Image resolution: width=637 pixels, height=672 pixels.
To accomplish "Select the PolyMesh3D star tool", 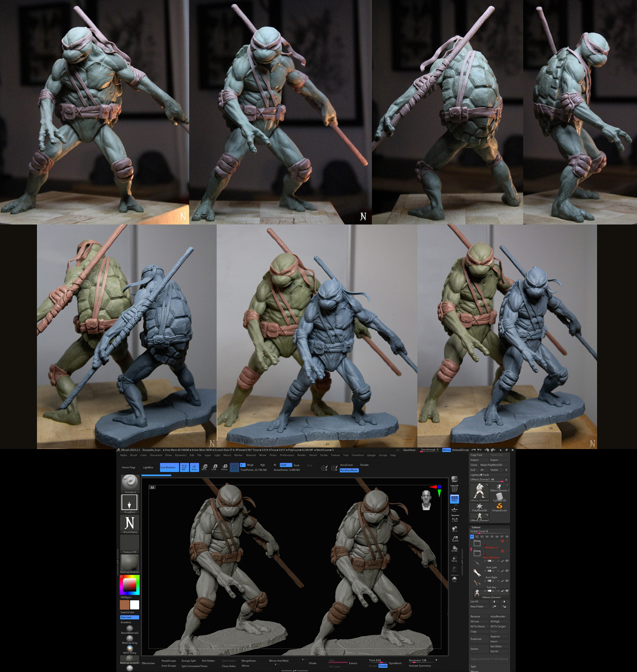I will [x=479, y=507].
